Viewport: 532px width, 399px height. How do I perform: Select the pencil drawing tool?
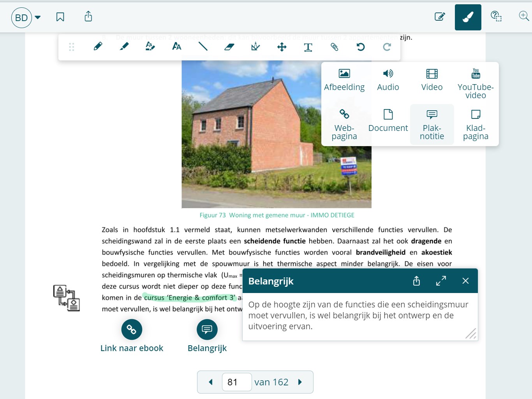pyautogui.click(x=98, y=47)
